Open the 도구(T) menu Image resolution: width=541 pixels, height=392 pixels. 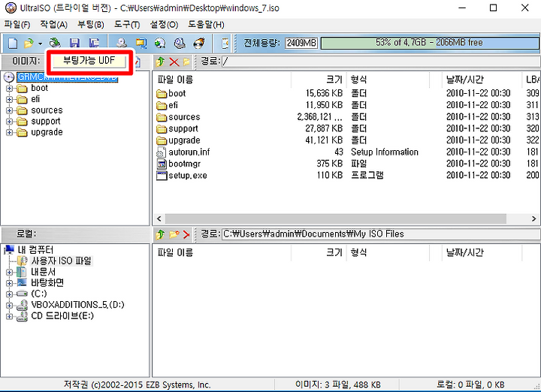(x=127, y=25)
